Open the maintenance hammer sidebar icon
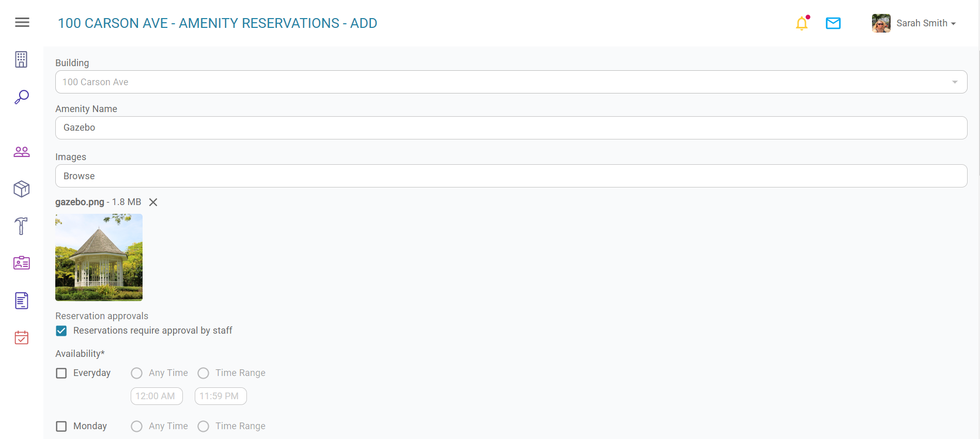This screenshot has height=439, width=980. tap(21, 226)
